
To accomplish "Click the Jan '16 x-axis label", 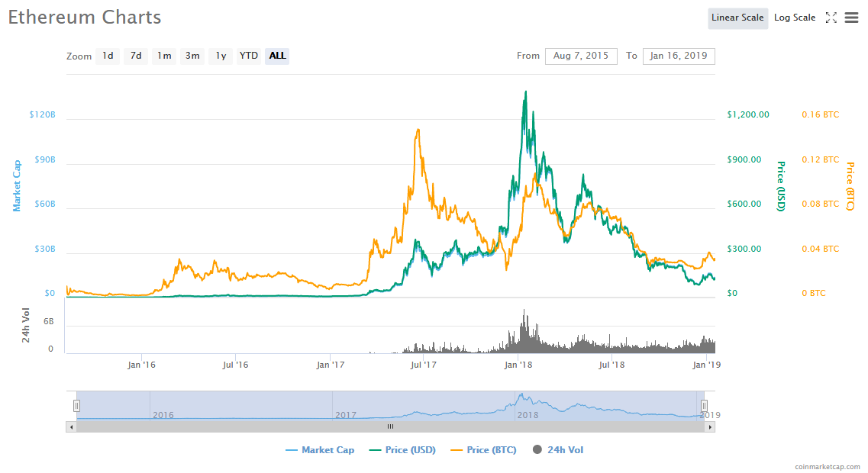I will (141, 365).
